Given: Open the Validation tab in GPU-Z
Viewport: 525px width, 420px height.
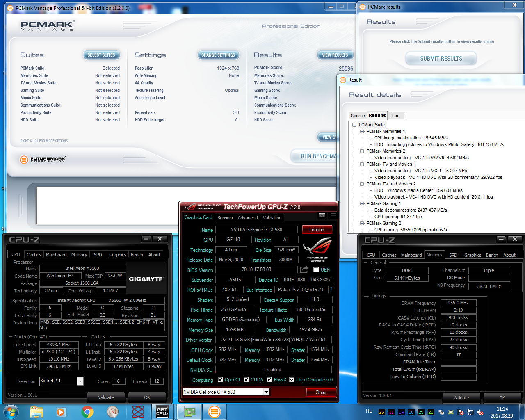Looking at the screenshot, I should [x=272, y=218].
